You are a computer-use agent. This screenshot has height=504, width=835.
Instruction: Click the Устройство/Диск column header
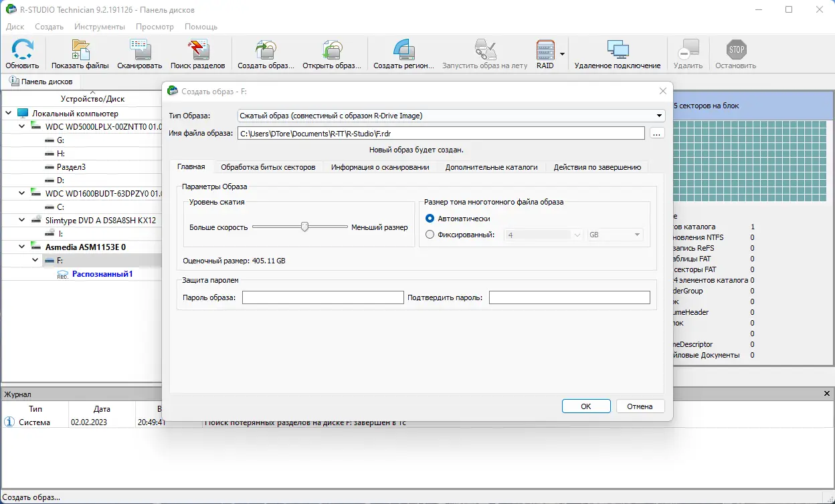pos(92,98)
